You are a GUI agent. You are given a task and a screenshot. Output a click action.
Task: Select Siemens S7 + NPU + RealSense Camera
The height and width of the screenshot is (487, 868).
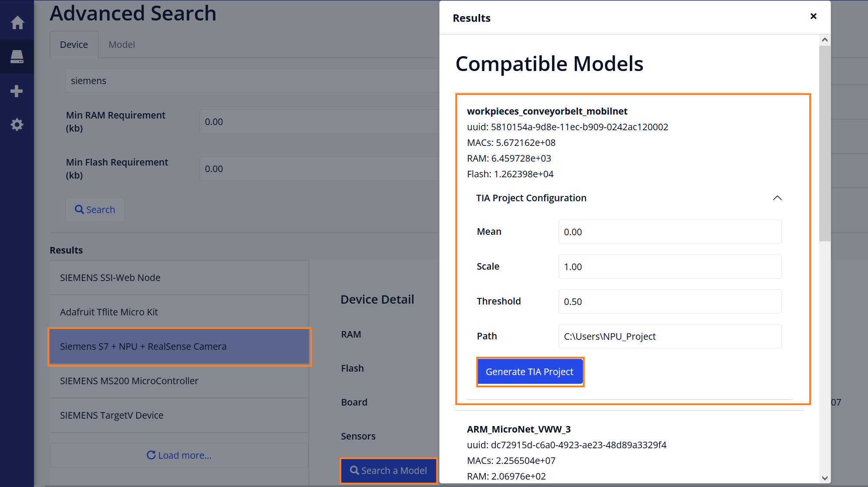pyautogui.click(x=179, y=346)
